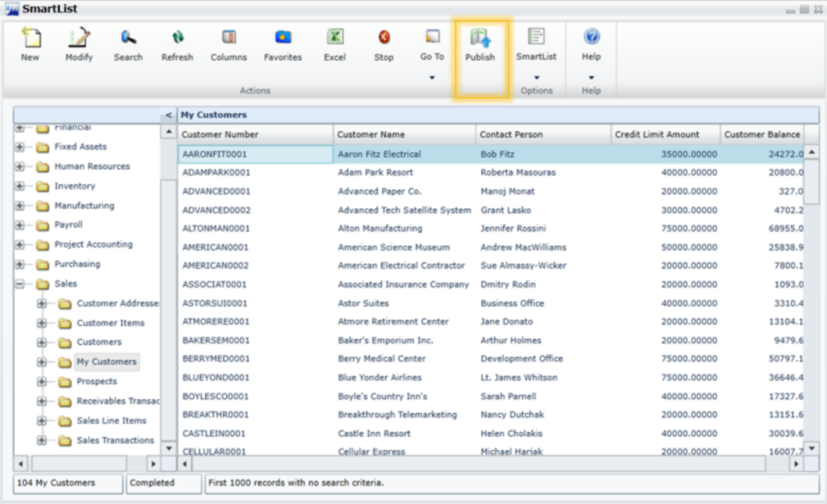
Task: Click the Manufacturing folder icon
Action: (x=43, y=206)
